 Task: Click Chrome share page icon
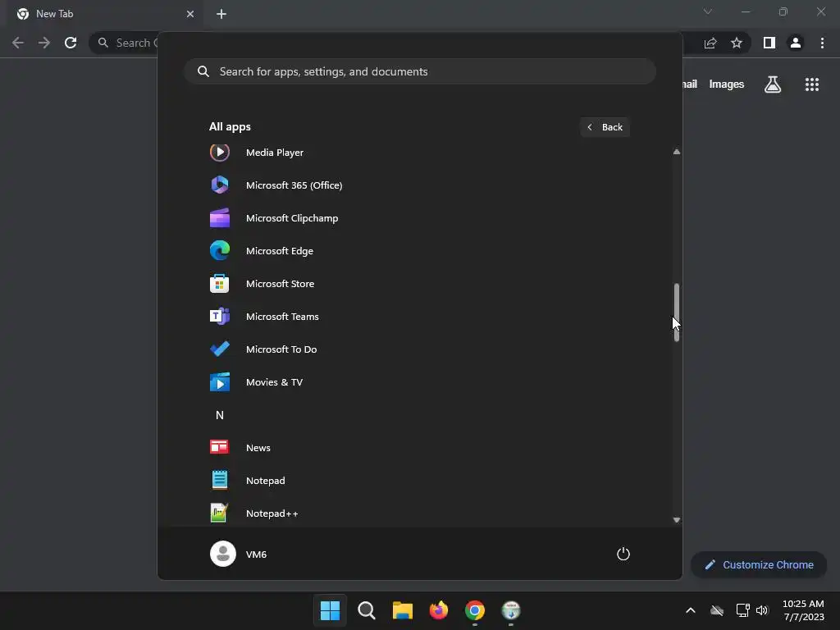(710, 43)
